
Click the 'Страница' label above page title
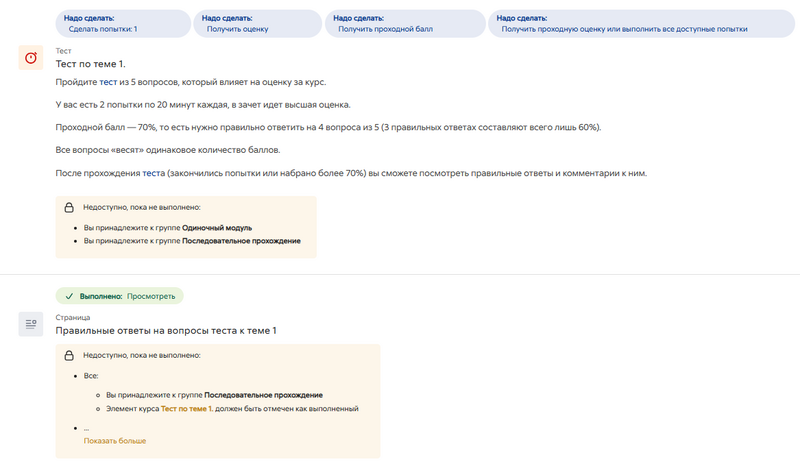click(x=72, y=317)
